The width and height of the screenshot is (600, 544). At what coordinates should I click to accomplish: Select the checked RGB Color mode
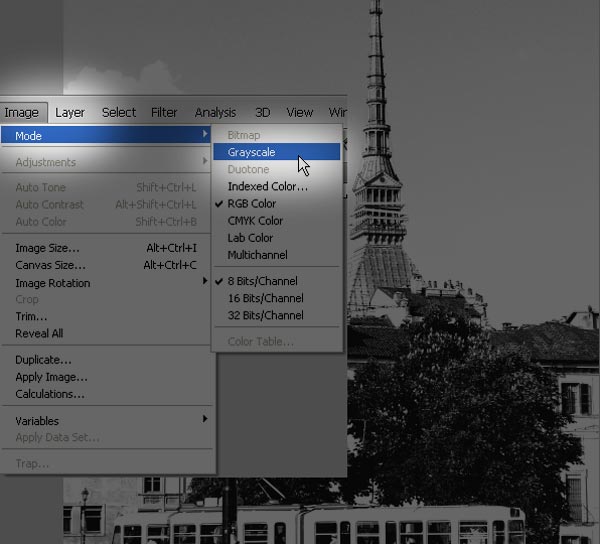click(x=277, y=204)
